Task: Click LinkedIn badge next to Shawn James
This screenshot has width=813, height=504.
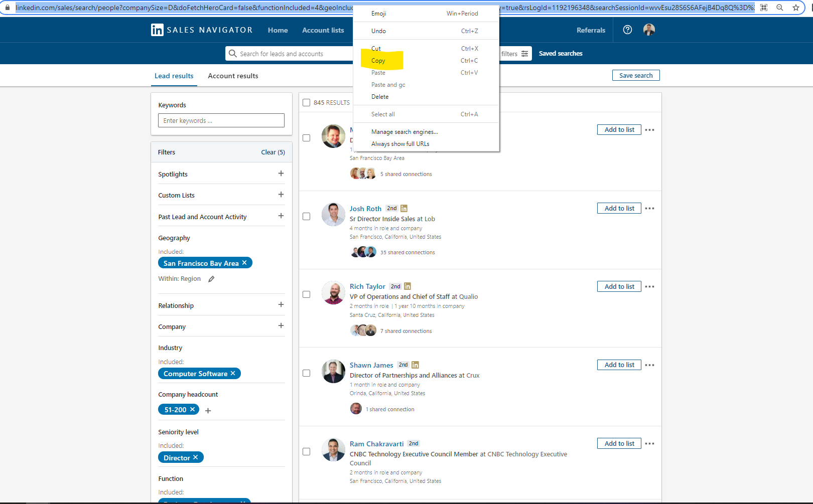Action: (x=415, y=365)
